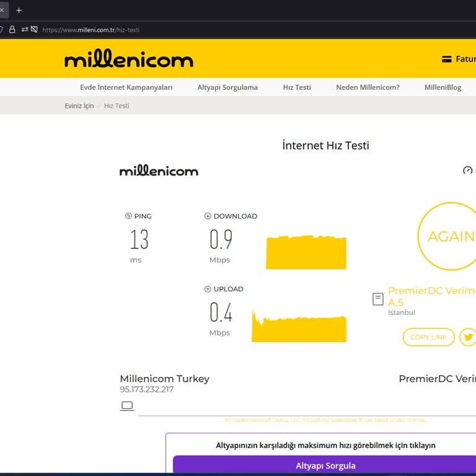Click Hız Testi breadcrumb
Viewport: 476px width, 476px height.
click(117, 105)
